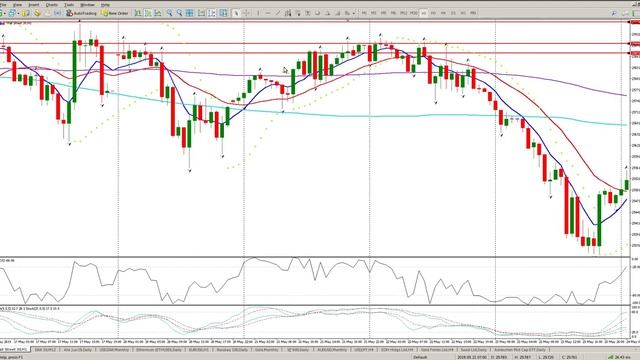Open the Window menu

point(87,5)
